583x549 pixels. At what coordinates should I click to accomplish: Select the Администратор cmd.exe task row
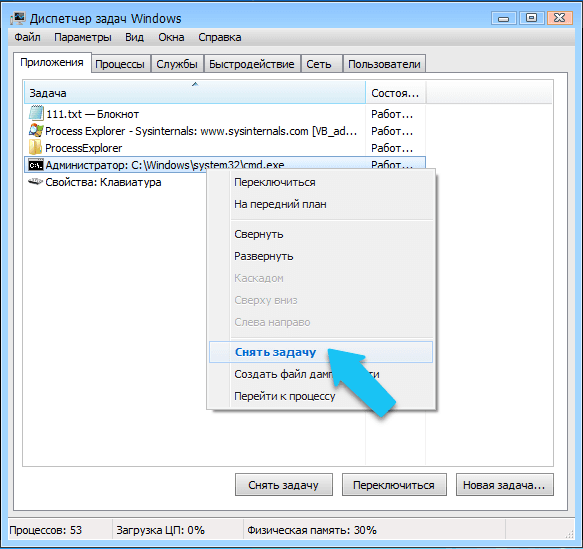225,165
